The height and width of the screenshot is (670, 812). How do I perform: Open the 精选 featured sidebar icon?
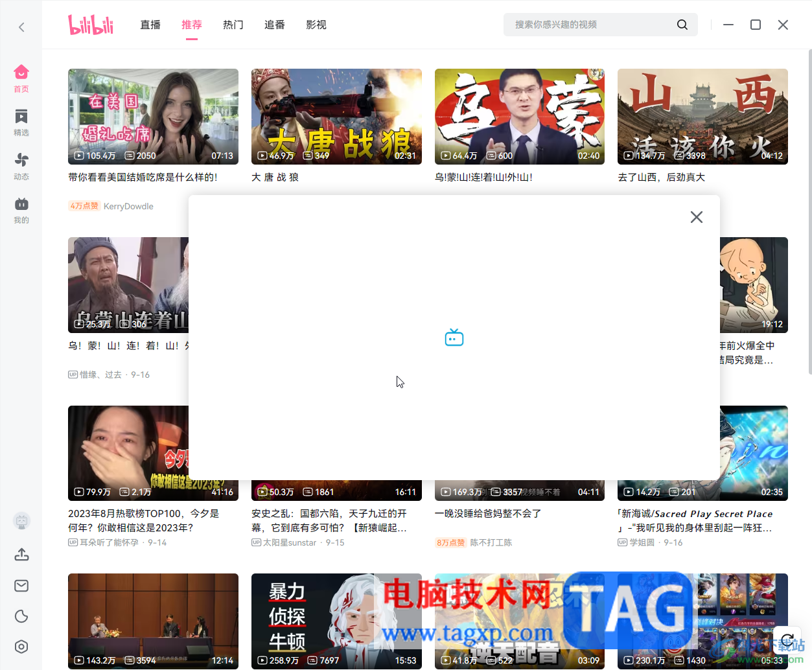[x=21, y=122]
